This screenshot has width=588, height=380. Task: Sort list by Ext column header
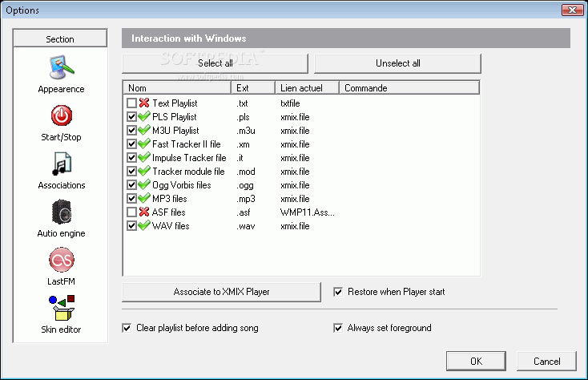(x=253, y=87)
